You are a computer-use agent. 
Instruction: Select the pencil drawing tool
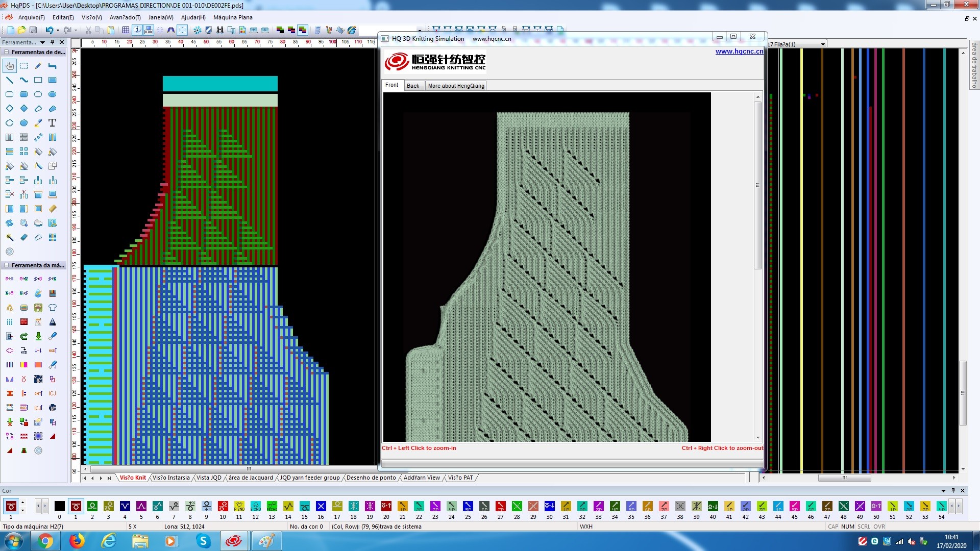pos(38,66)
